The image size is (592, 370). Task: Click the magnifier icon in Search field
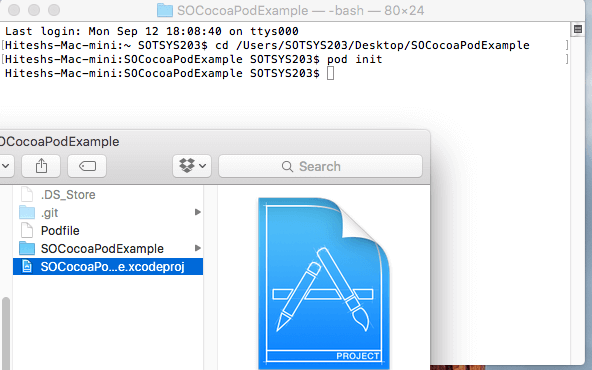point(287,166)
